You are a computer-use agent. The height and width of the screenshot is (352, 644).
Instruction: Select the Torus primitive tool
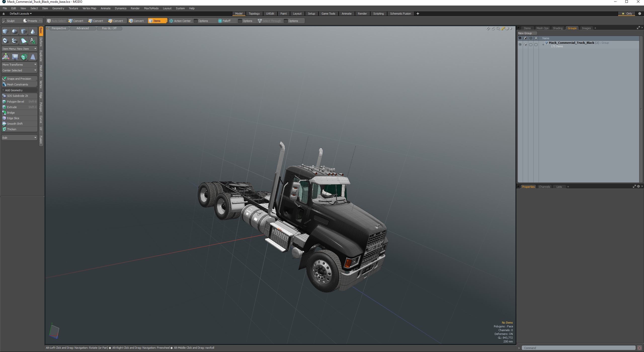(x=5, y=40)
